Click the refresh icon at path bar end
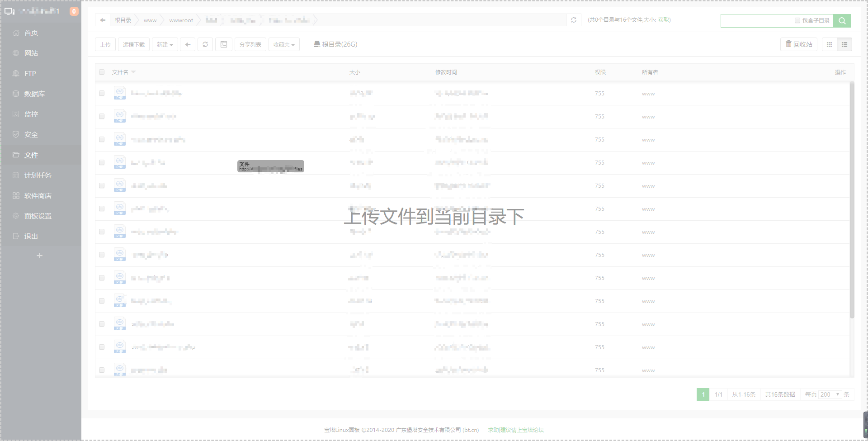This screenshot has width=868, height=441. 574,20
